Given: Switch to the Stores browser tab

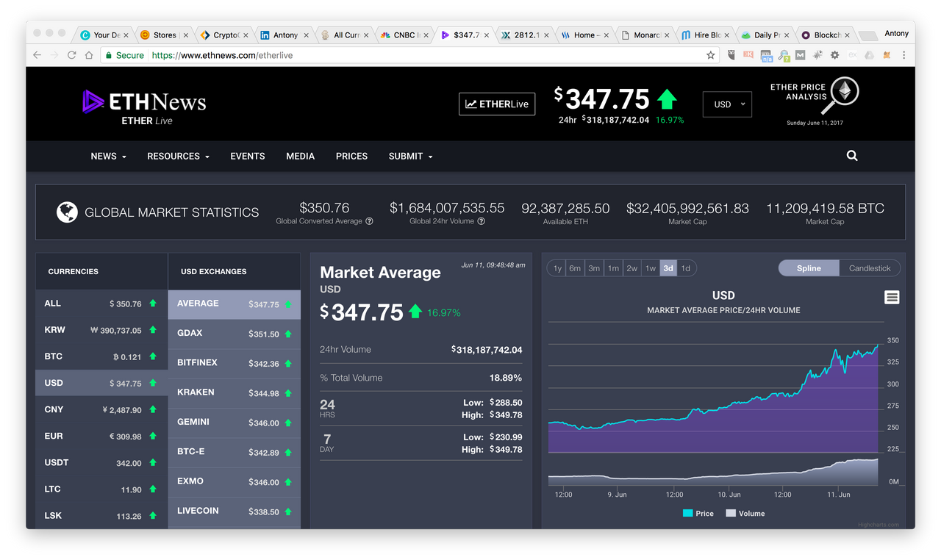Looking at the screenshot, I should 163,35.
